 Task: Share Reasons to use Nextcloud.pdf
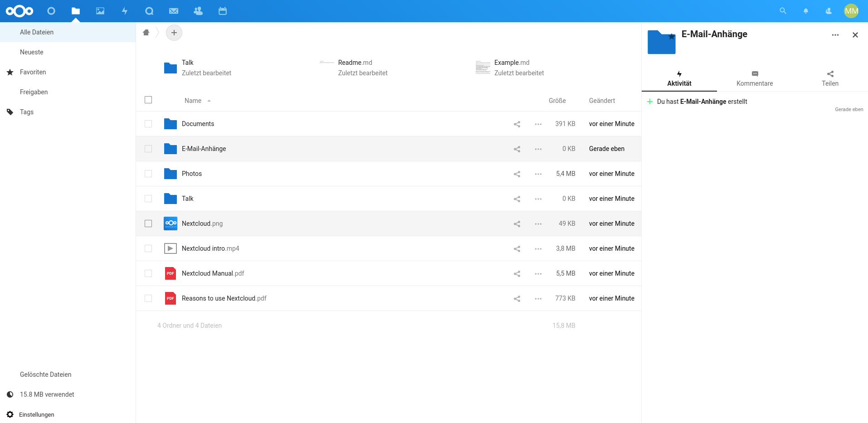click(x=517, y=298)
